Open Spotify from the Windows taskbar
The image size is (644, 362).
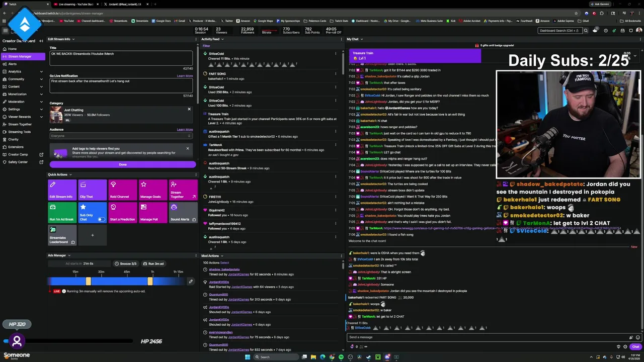(x=341, y=357)
